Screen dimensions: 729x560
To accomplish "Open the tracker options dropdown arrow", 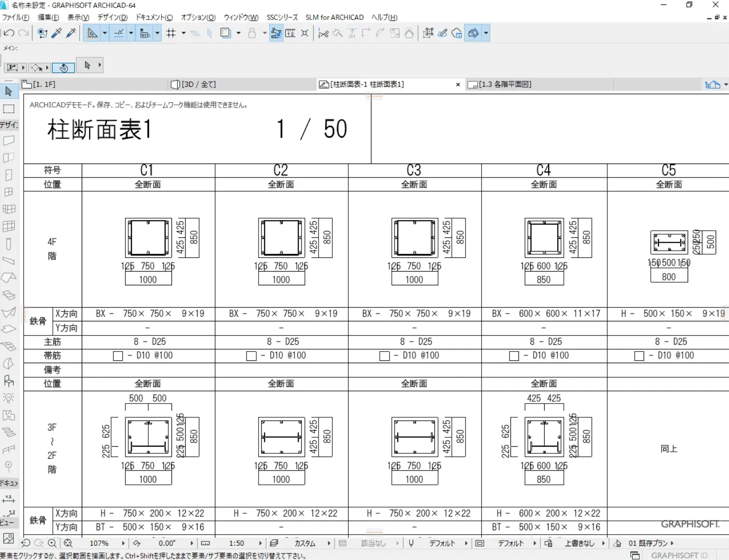I will point(157,33).
